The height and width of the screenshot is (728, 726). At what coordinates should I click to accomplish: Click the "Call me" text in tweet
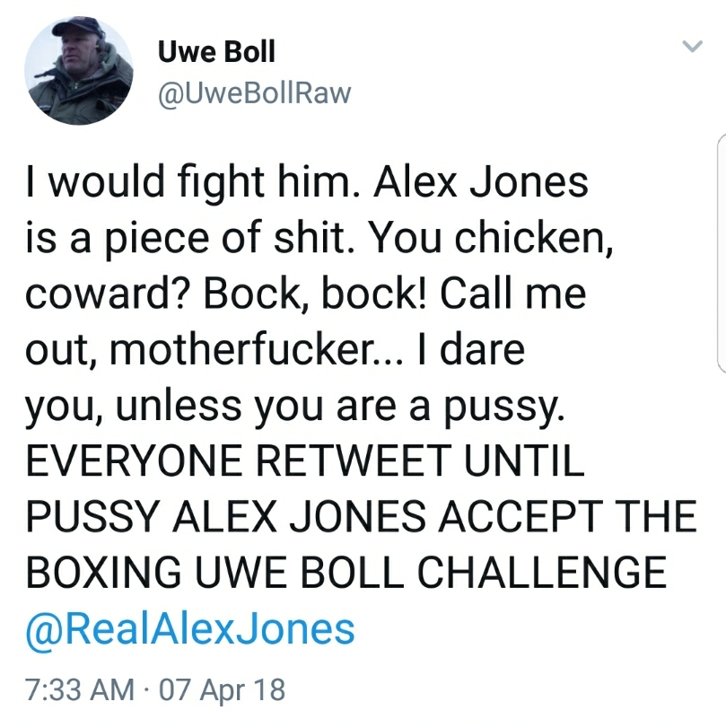pyautogui.click(x=513, y=293)
